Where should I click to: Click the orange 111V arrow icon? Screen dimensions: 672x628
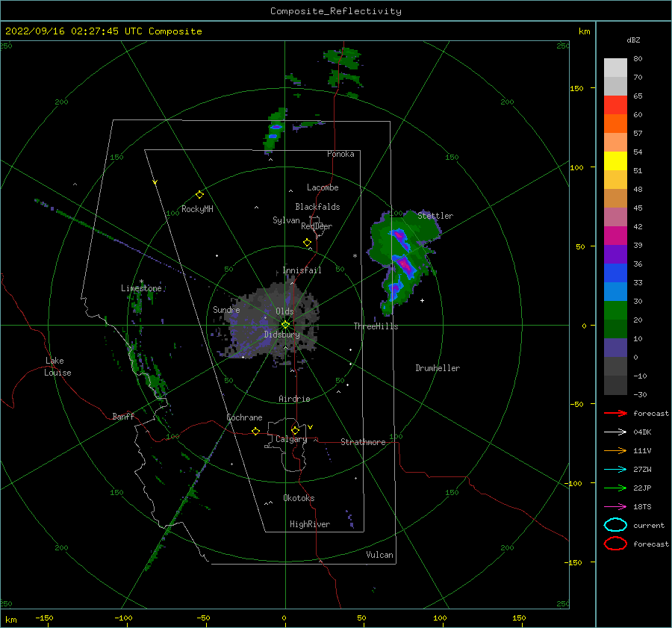(615, 450)
